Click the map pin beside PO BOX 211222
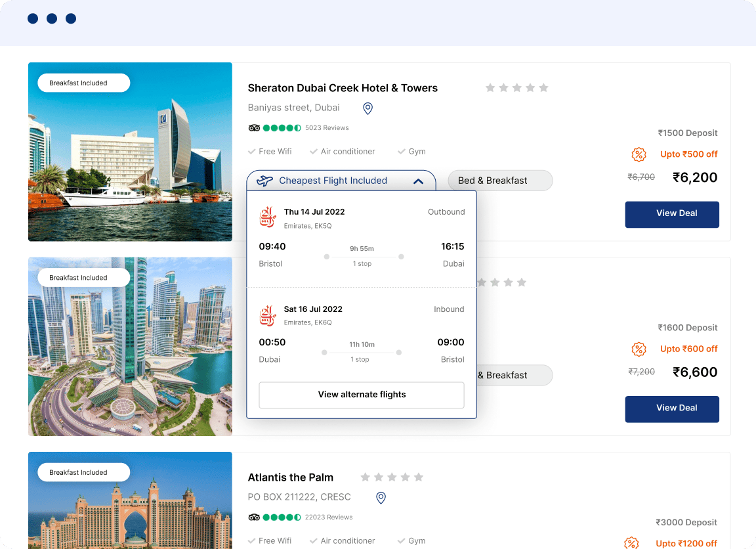756x549 pixels. [x=381, y=498]
